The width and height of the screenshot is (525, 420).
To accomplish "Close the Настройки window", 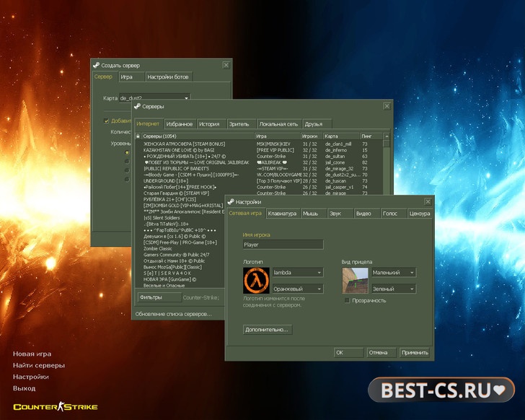I will [x=428, y=201].
